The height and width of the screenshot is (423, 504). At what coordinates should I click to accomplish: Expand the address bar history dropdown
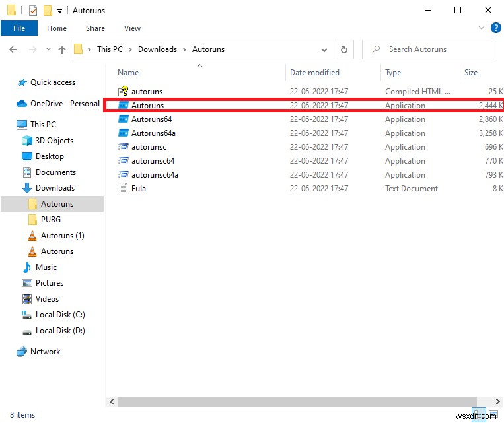tap(324, 49)
